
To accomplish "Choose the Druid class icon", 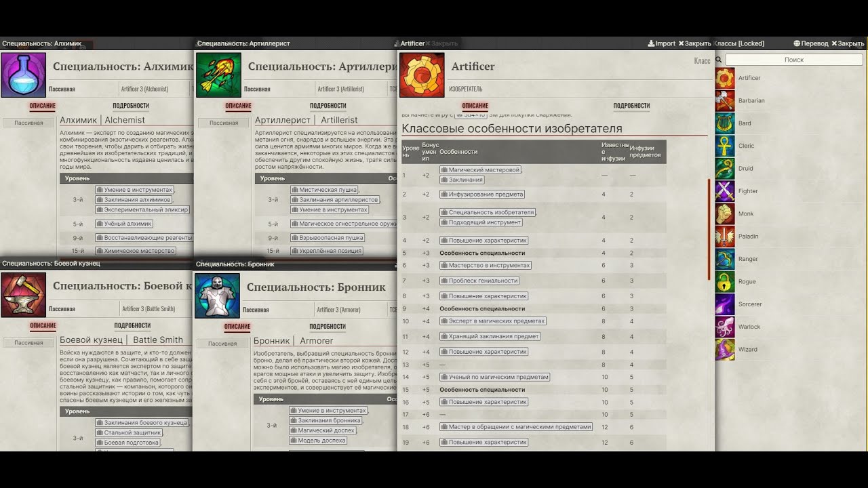I will 725,168.
